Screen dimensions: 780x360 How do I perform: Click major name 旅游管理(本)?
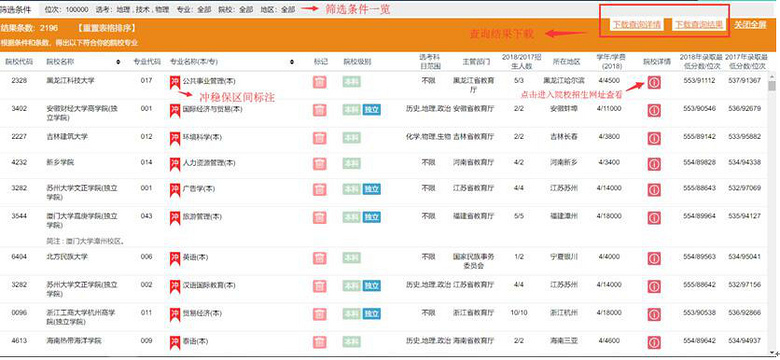[x=202, y=217]
